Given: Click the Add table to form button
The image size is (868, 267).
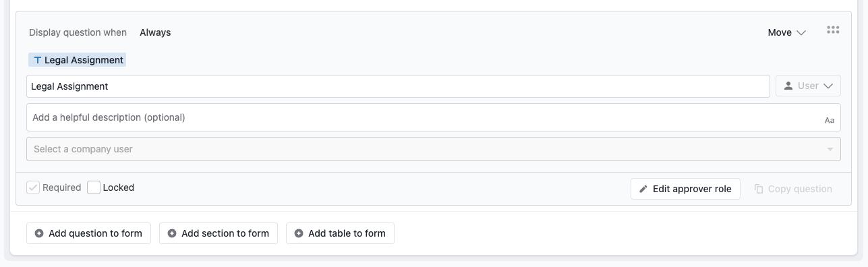Looking at the screenshot, I should tap(340, 233).
